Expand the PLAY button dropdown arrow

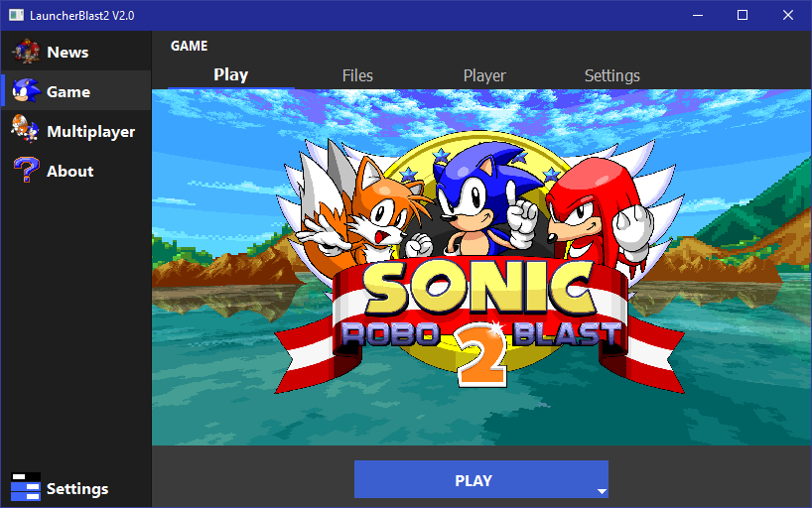pos(602,491)
